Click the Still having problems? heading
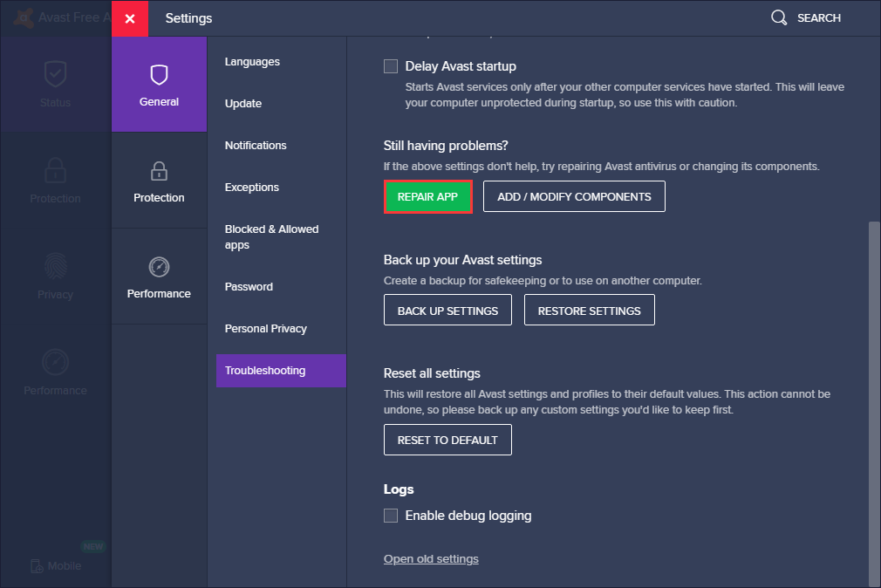 tap(446, 146)
